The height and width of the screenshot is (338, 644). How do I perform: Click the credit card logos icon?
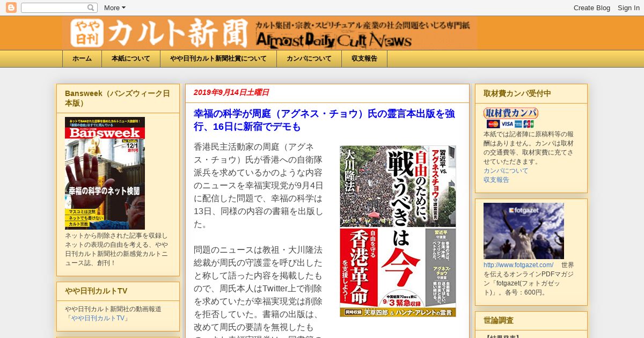510,124
